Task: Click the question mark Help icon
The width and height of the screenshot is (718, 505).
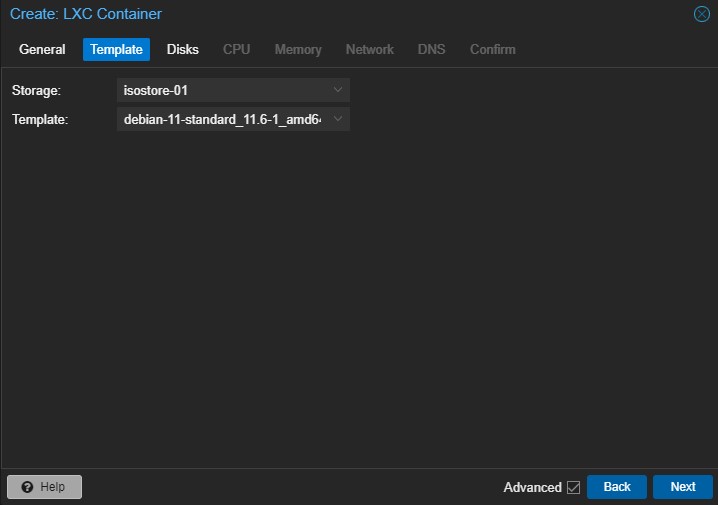Action: tap(27, 487)
